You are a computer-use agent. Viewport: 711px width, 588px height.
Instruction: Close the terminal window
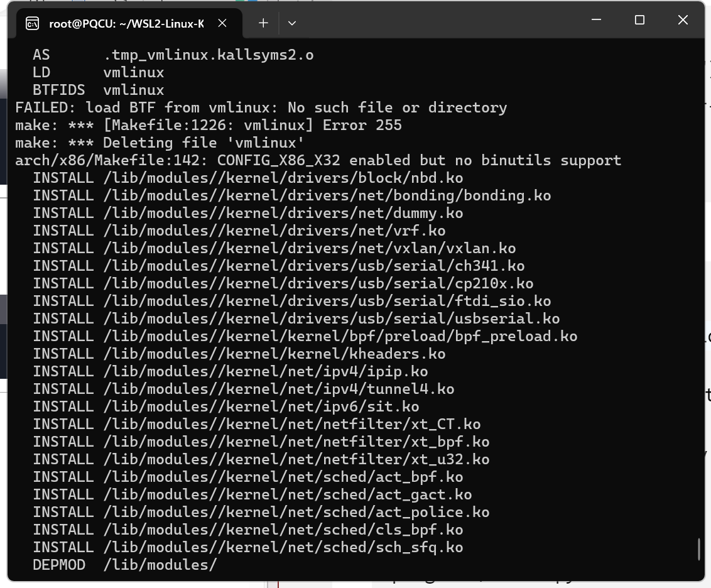pos(683,20)
